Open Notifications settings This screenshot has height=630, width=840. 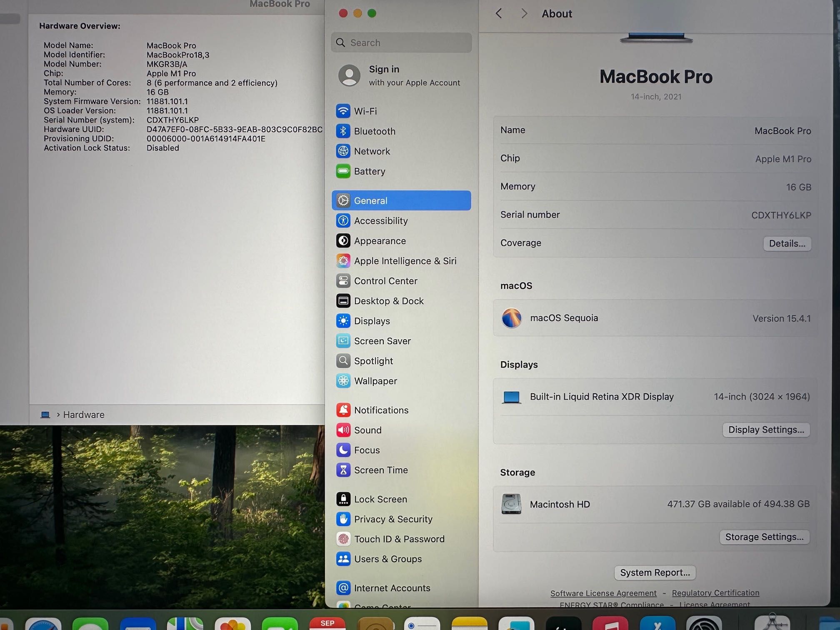401,410
